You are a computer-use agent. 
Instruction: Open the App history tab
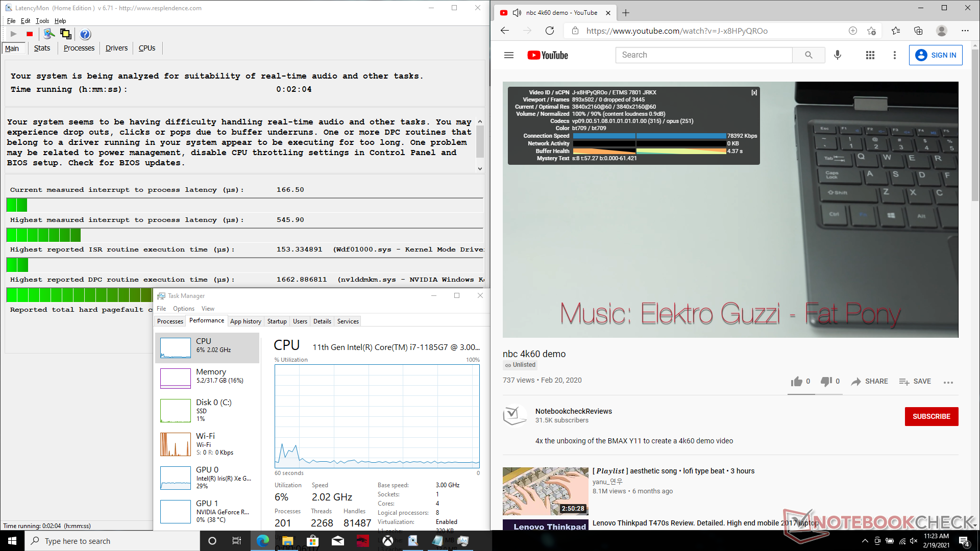coord(246,321)
